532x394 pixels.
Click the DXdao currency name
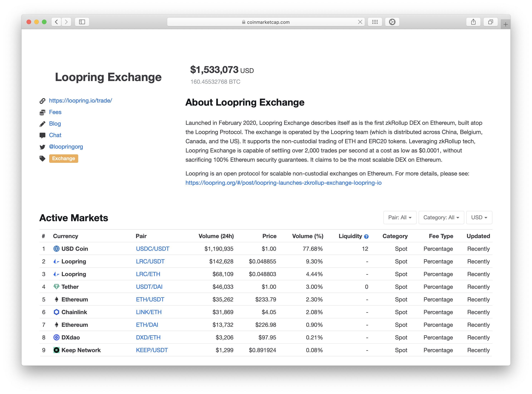(x=71, y=338)
